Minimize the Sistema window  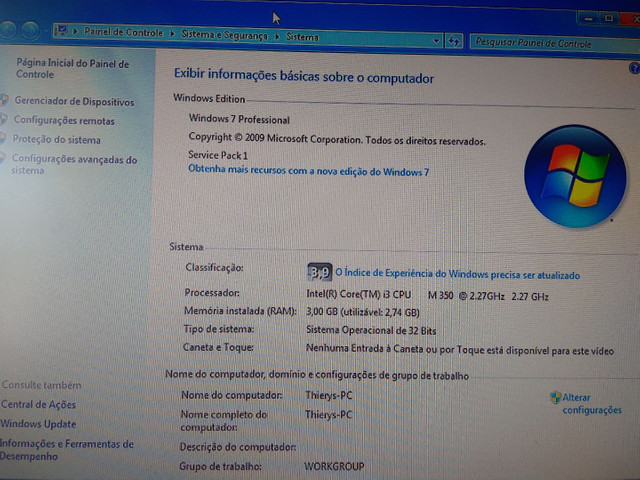(x=588, y=18)
